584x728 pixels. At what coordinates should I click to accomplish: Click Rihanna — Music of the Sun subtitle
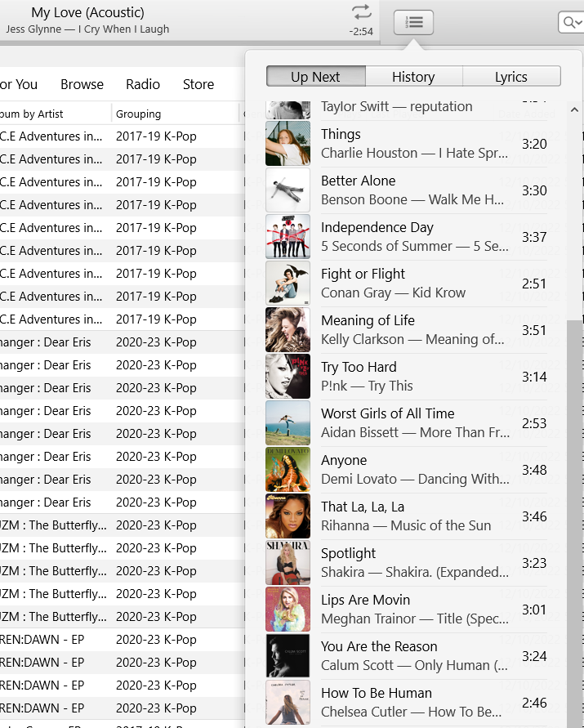tap(406, 525)
